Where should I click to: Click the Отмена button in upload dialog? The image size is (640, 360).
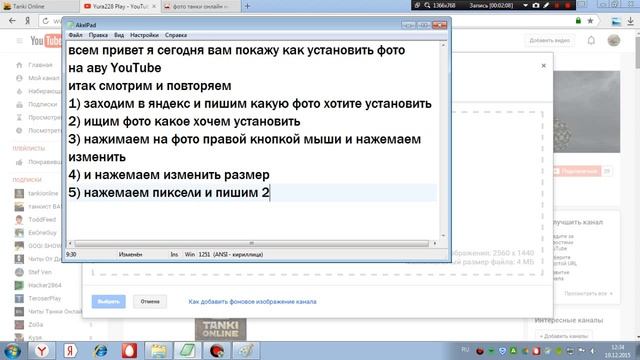[150, 302]
